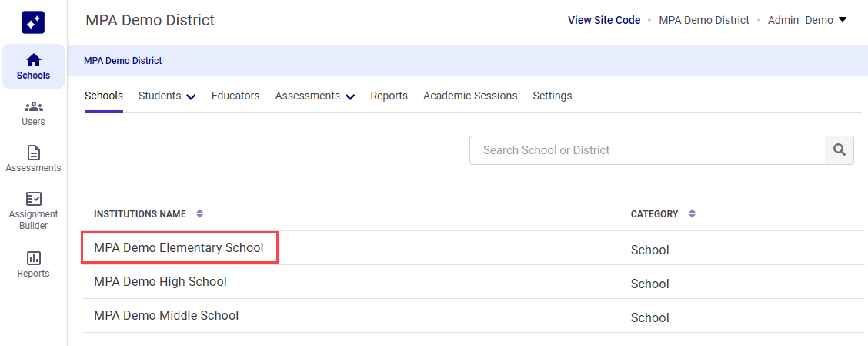
Task: Click the Admin Demo user name
Action: pos(800,20)
